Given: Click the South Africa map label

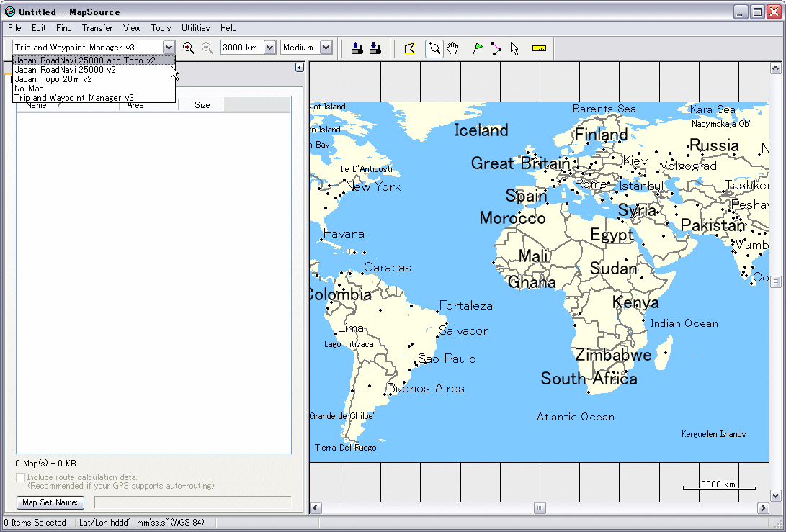Looking at the screenshot, I should 589,378.
